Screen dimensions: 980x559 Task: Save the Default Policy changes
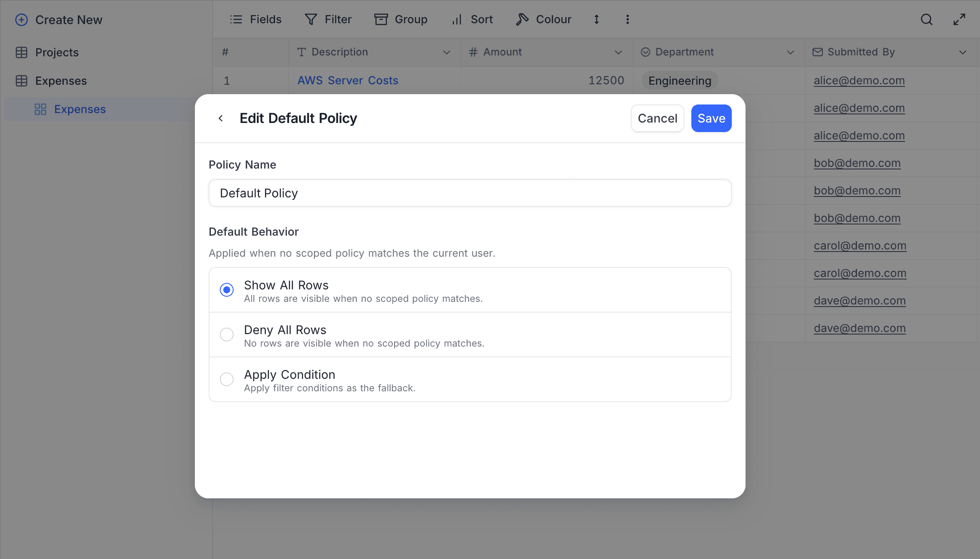[x=711, y=118]
